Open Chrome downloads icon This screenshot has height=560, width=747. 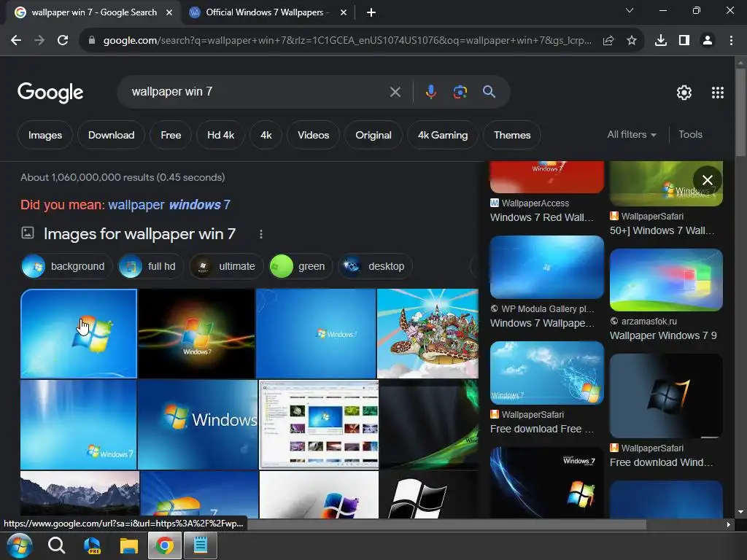(x=661, y=41)
